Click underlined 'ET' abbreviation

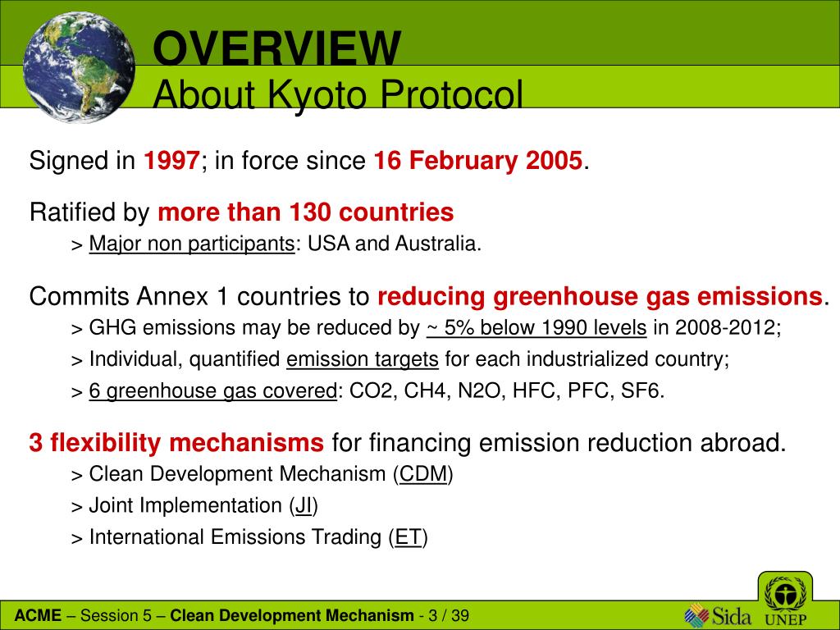[x=409, y=537]
